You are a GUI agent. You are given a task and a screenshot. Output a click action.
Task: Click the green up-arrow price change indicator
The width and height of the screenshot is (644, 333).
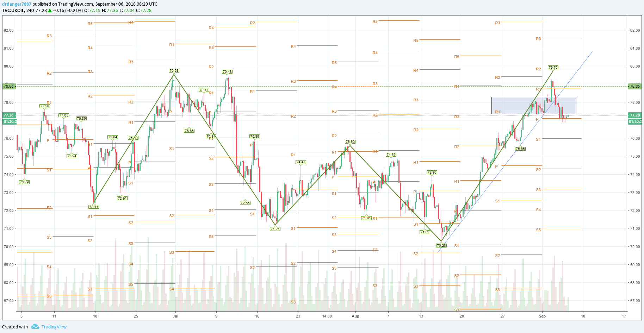(50, 11)
